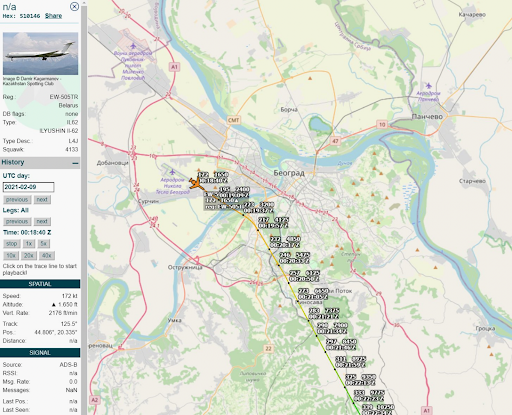
Task: Set playback speed to 10x
Action: [11, 256]
